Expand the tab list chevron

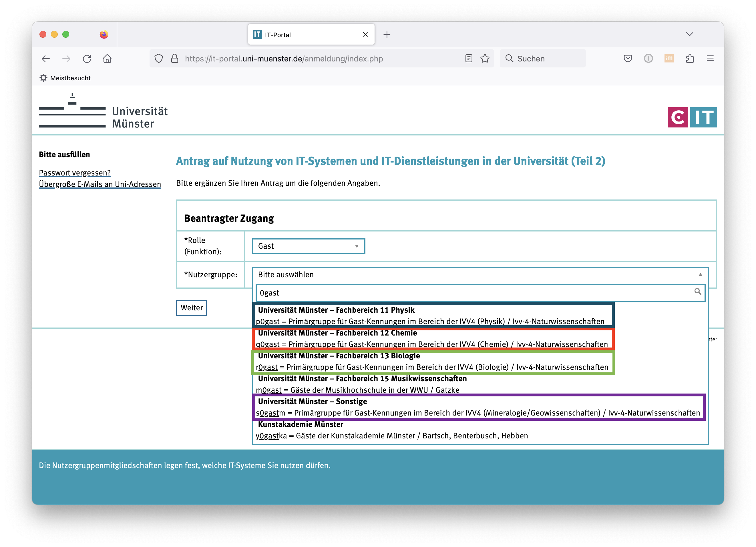point(690,34)
